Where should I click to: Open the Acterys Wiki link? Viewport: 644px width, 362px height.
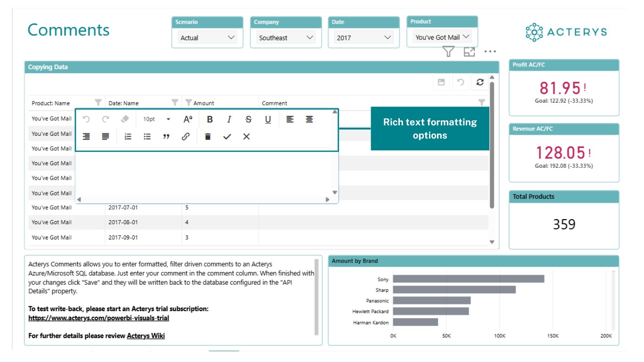[146, 336]
